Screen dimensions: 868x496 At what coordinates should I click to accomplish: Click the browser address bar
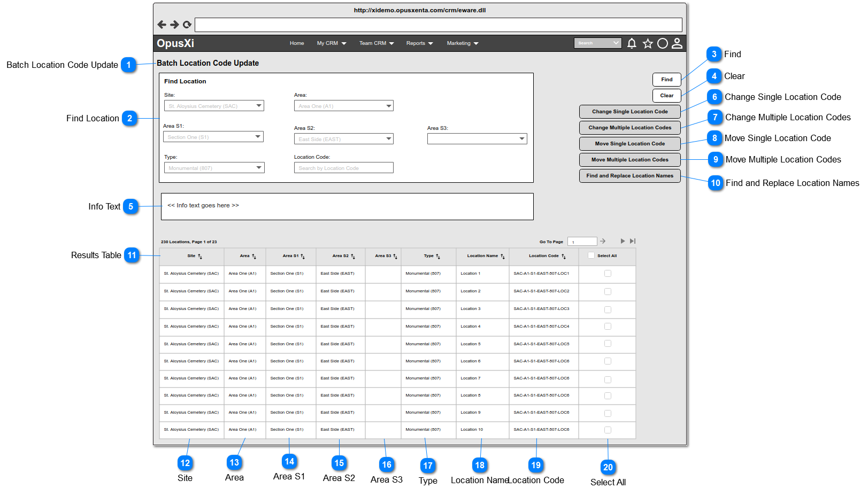(439, 25)
